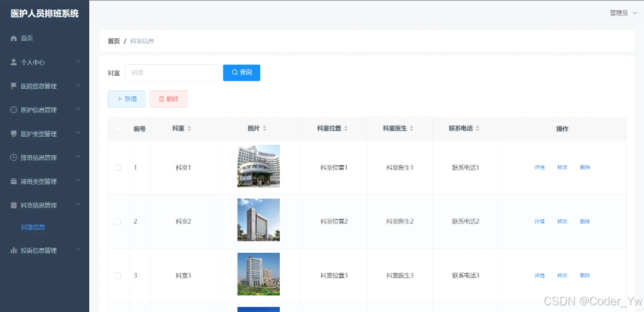Click 删除 link for row 科室2
This screenshot has width=644, height=312.
click(x=585, y=222)
